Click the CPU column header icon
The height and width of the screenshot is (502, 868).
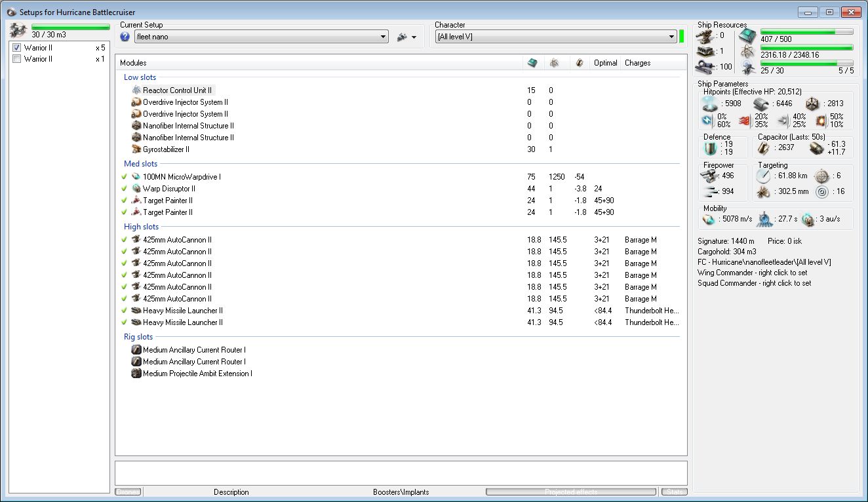[x=532, y=63]
